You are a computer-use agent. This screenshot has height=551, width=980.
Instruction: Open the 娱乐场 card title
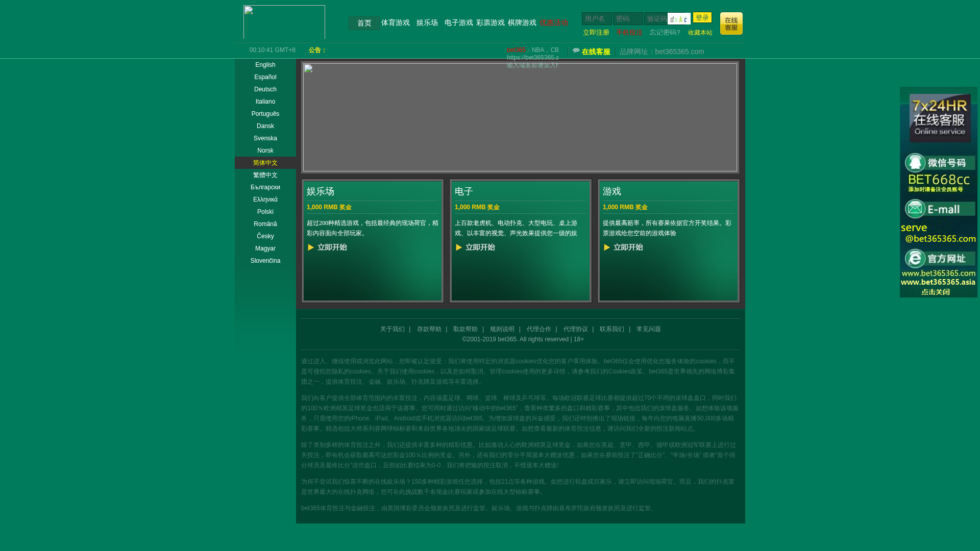point(321,191)
